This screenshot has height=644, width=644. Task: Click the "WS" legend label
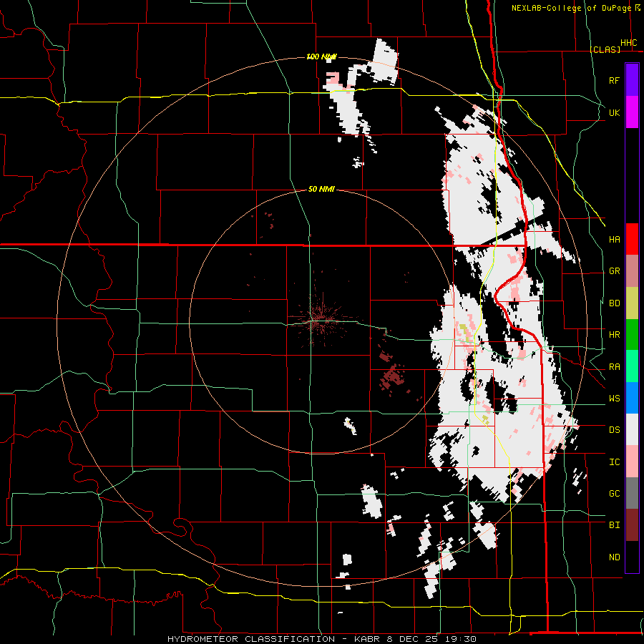tap(614, 399)
